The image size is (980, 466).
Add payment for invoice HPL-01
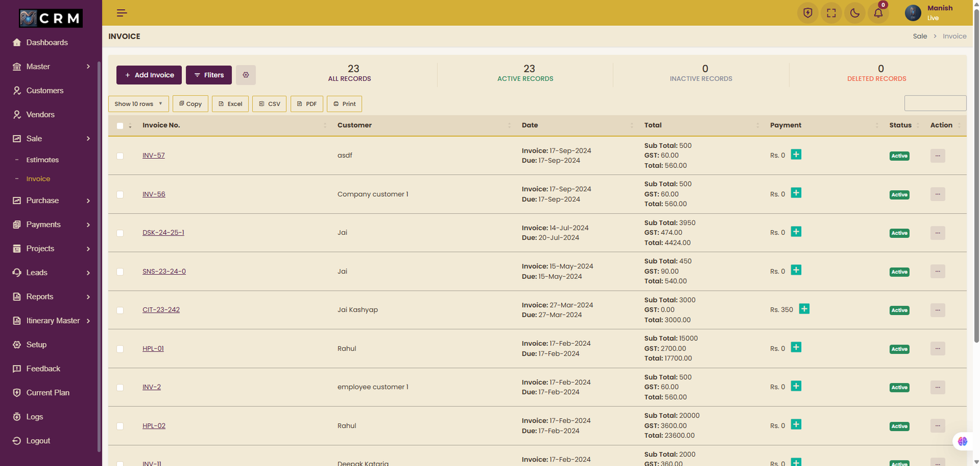click(796, 348)
